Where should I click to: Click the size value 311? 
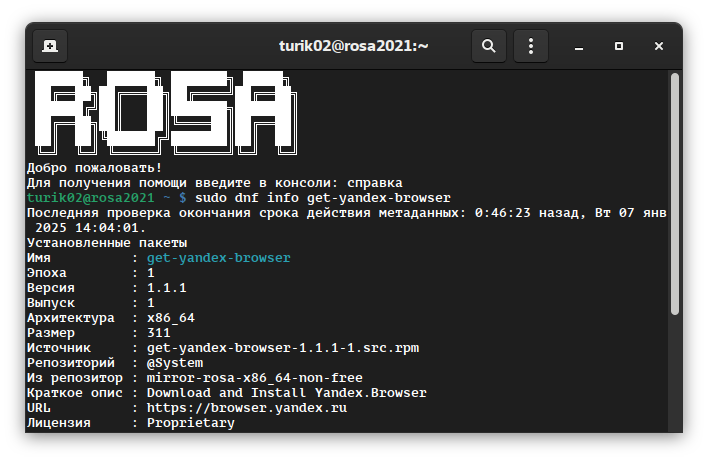point(158,333)
